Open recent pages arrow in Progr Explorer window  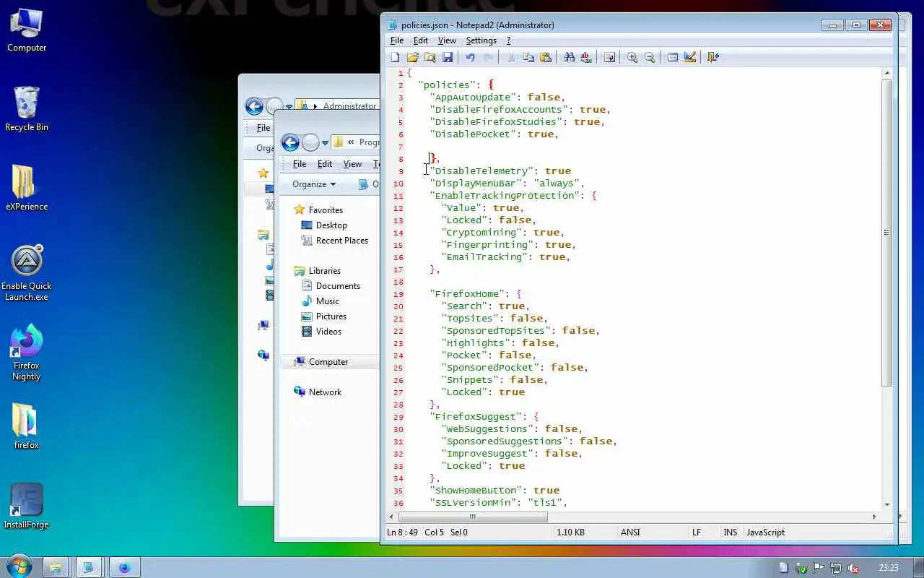click(325, 143)
